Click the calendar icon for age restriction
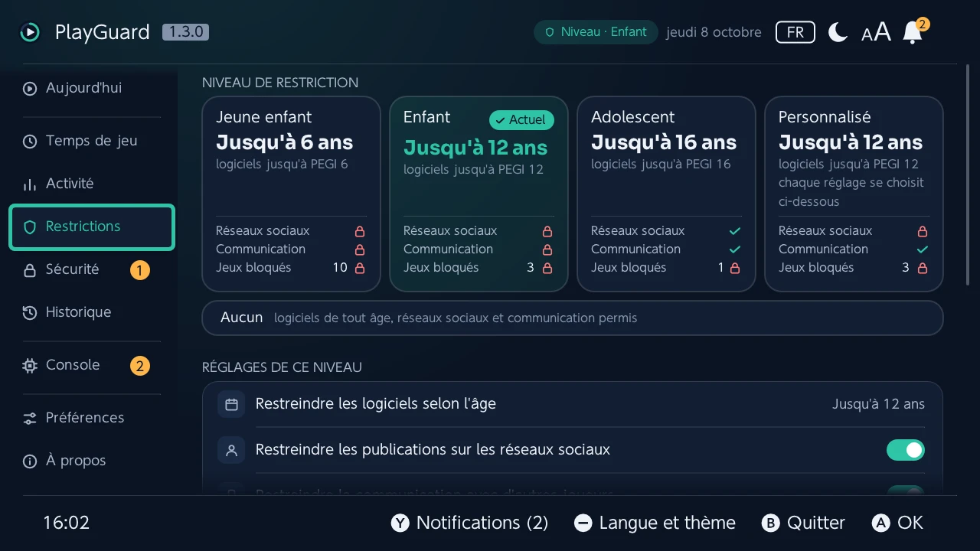 (231, 404)
